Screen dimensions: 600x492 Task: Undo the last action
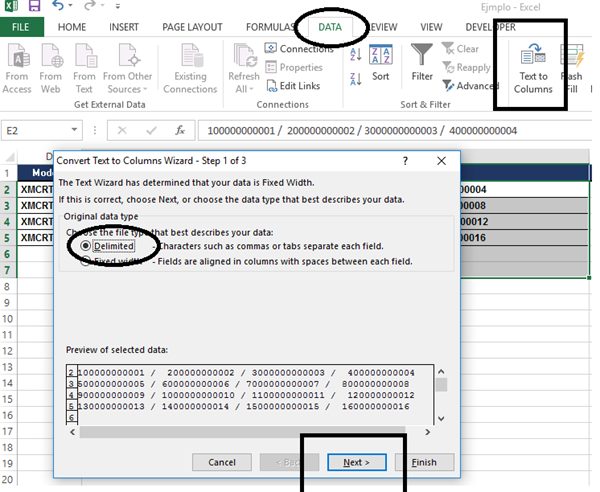point(58,5)
